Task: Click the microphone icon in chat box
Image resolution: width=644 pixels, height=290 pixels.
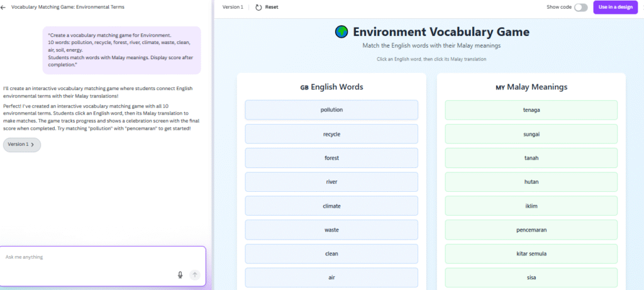Action: click(180, 275)
